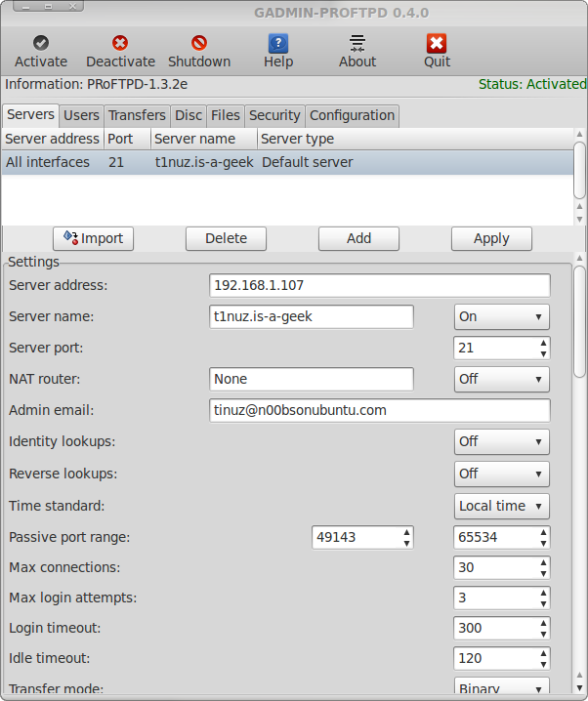This screenshot has height=701, width=588.
Task: Open the NAT router Off dropdown
Action: click(x=502, y=379)
